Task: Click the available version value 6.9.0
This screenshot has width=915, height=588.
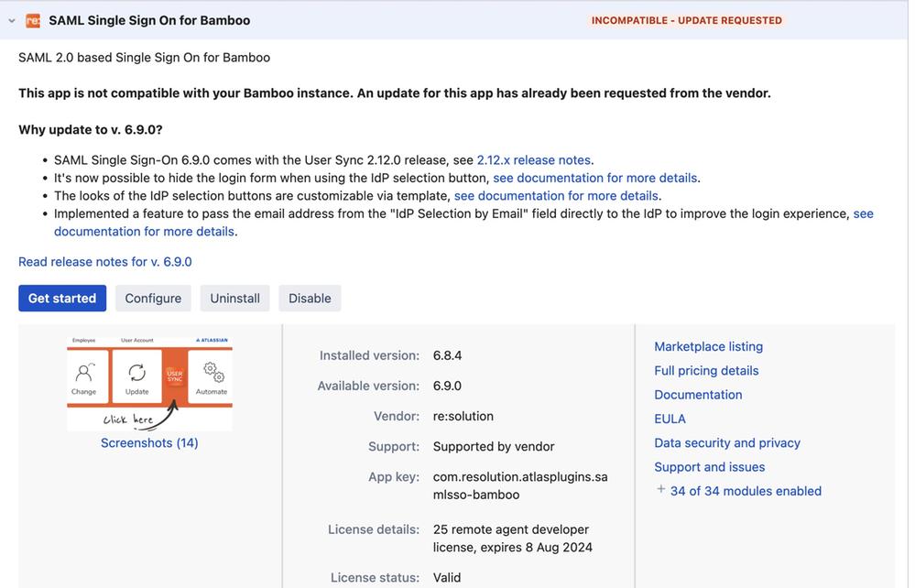Action: point(447,386)
